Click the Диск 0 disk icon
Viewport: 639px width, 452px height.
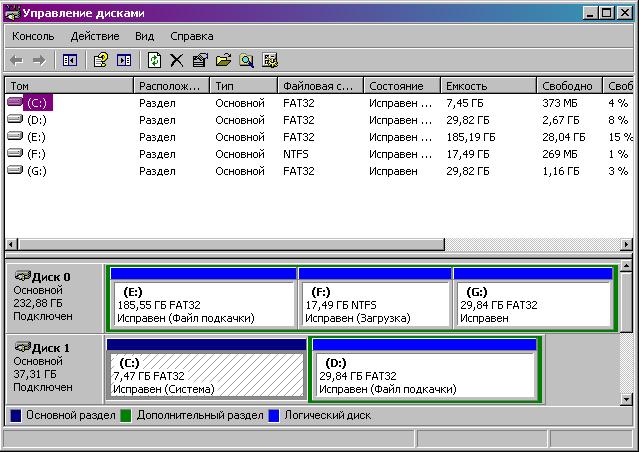[x=22, y=276]
